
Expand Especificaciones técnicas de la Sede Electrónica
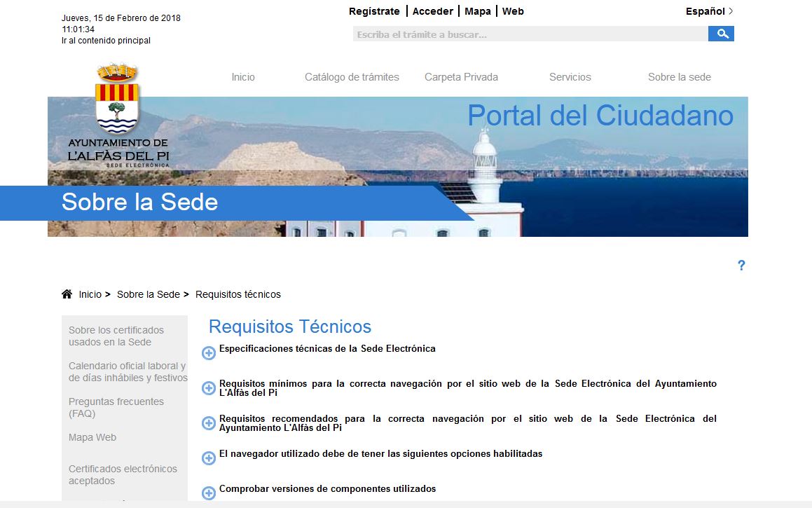tap(209, 352)
